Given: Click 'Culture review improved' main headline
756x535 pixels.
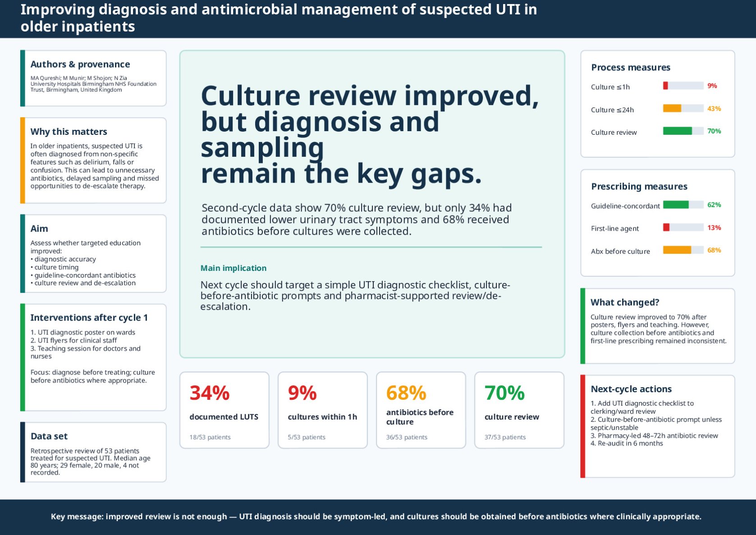Looking at the screenshot, I should coord(370,134).
